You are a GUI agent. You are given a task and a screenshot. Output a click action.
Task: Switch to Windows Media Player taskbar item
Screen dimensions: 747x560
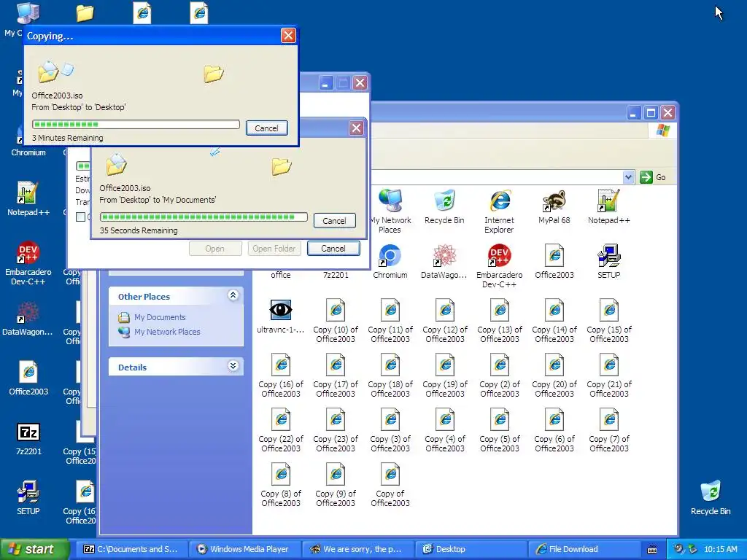click(x=244, y=549)
